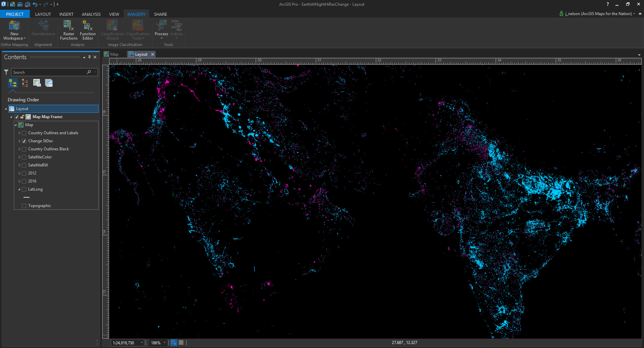Screen dimensions: 644x348
Task: Select List By Drawing Order icon
Action: click(13, 83)
